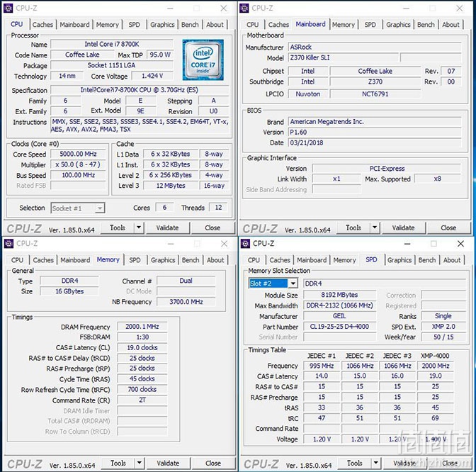Select SPD tab in the Mainboard window

pyautogui.click(x=370, y=25)
